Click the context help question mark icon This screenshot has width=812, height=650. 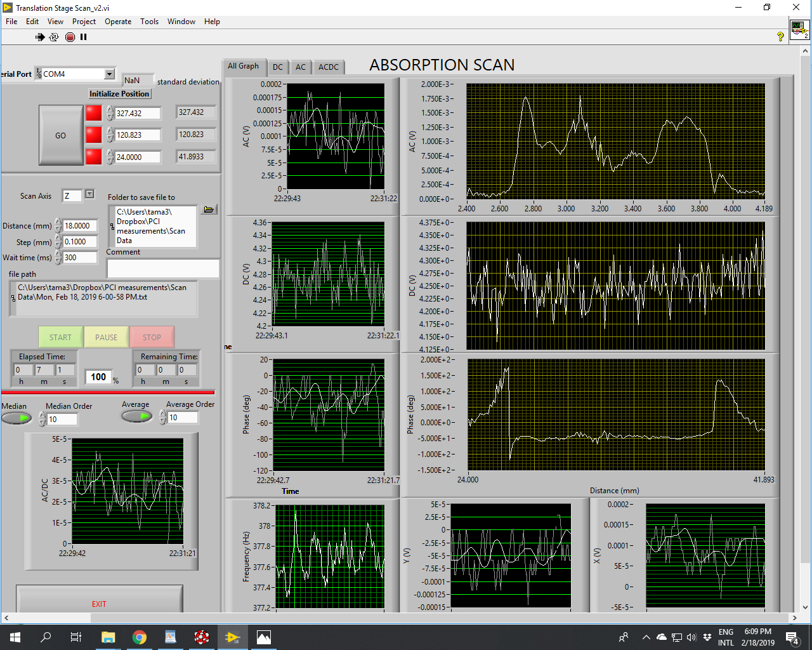tap(780, 37)
